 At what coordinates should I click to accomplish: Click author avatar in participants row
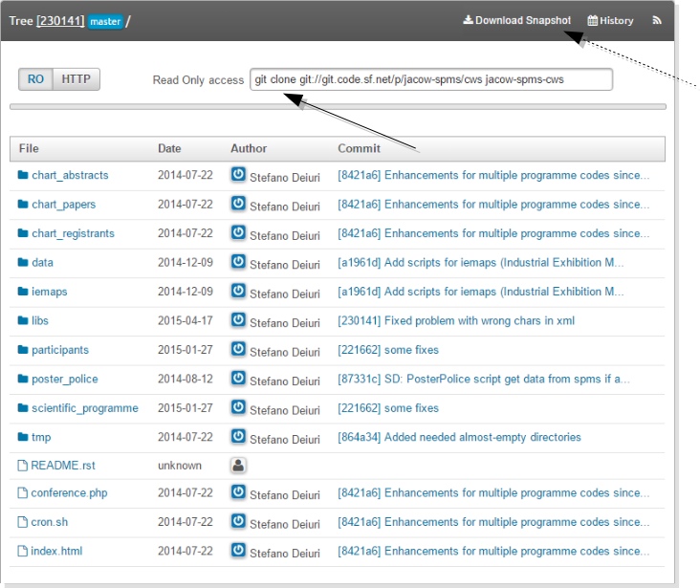click(x=238, y=349)
